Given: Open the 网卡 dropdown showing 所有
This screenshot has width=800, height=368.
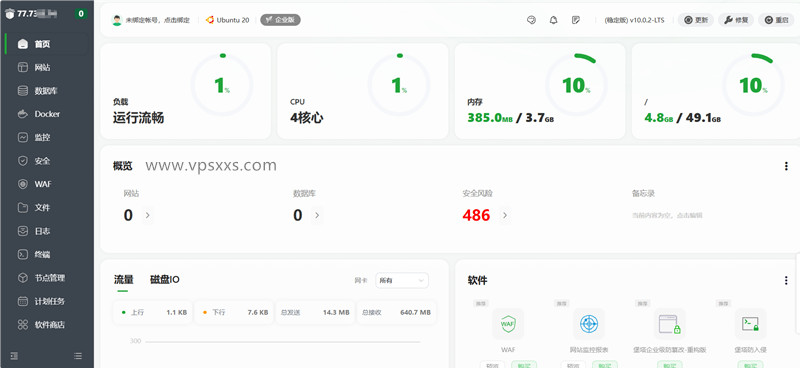Looking at the screenshot, I should (x=402, y=280).
